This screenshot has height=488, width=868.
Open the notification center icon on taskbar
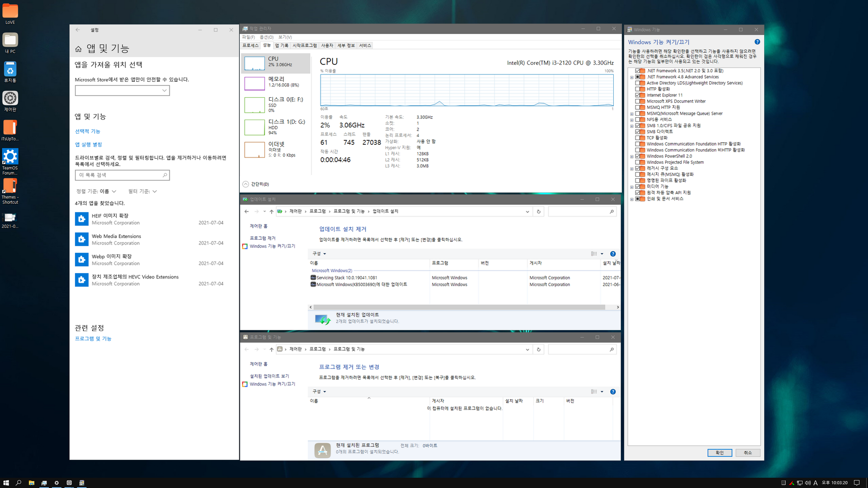click(x=857, y=483)
